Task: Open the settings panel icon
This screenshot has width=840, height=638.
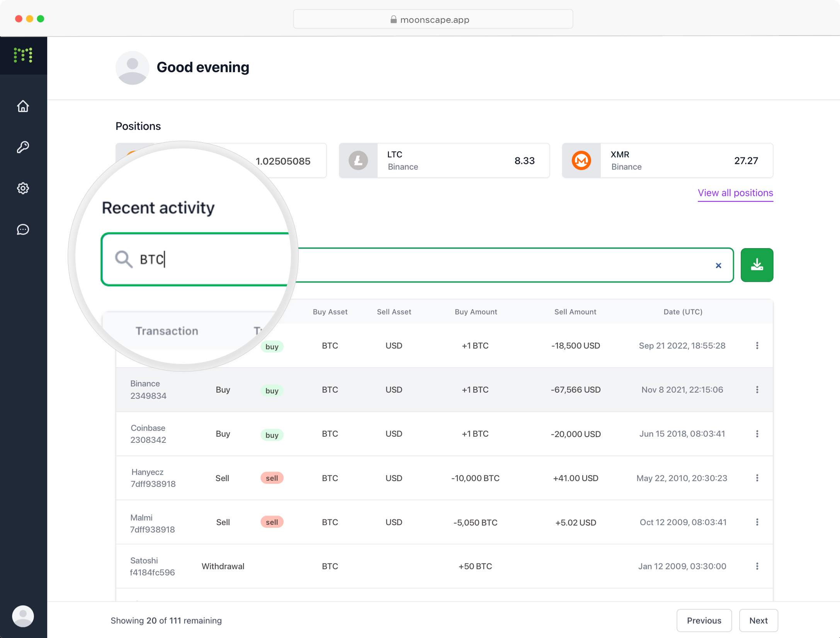Action: (x=24, y=188)
